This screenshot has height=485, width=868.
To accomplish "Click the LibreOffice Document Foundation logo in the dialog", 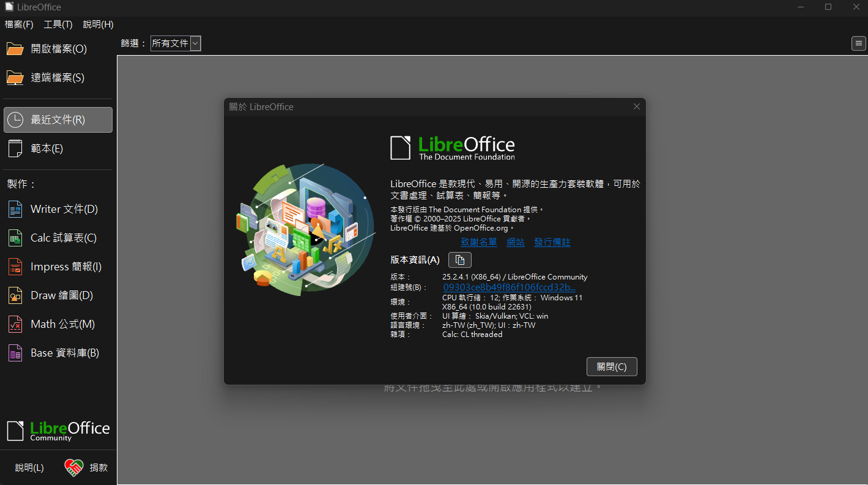I will 453,148.
